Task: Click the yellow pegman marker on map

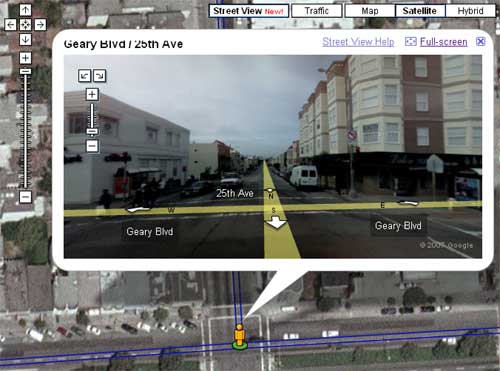Action: (x=239, y=336)
